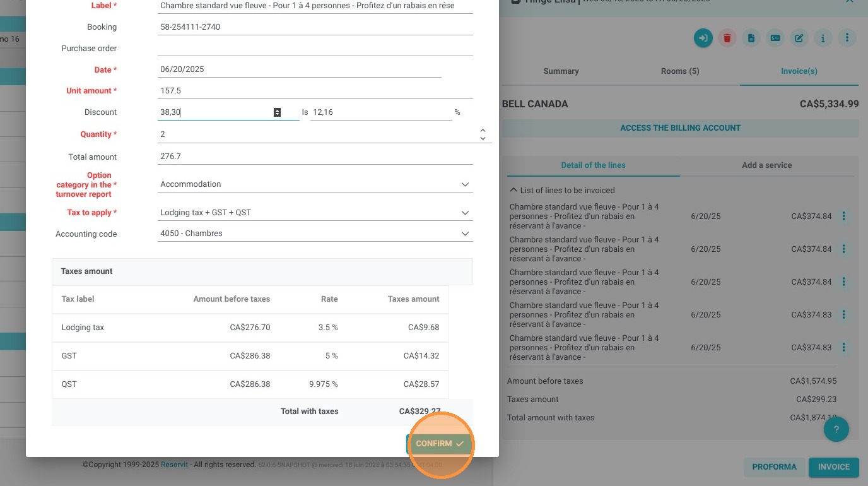868x486 pixels.
Task: Click the Booking number field
Action: click(x=315, y=27)
